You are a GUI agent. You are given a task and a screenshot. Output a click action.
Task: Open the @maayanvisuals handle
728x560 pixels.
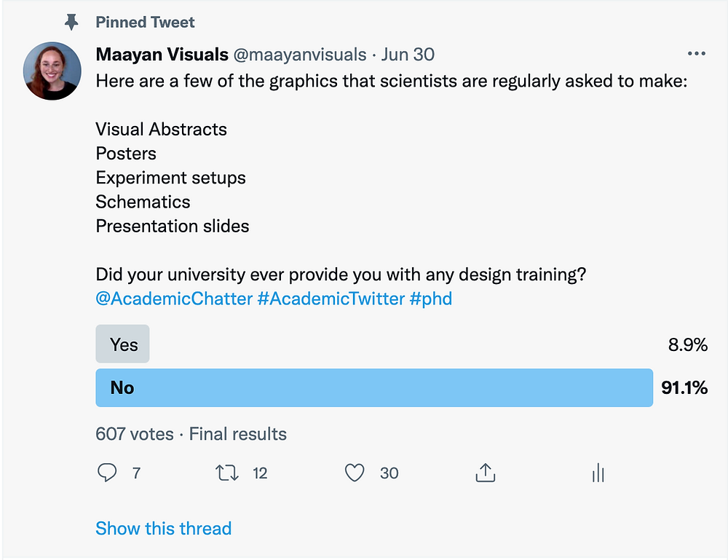point(300,55)
